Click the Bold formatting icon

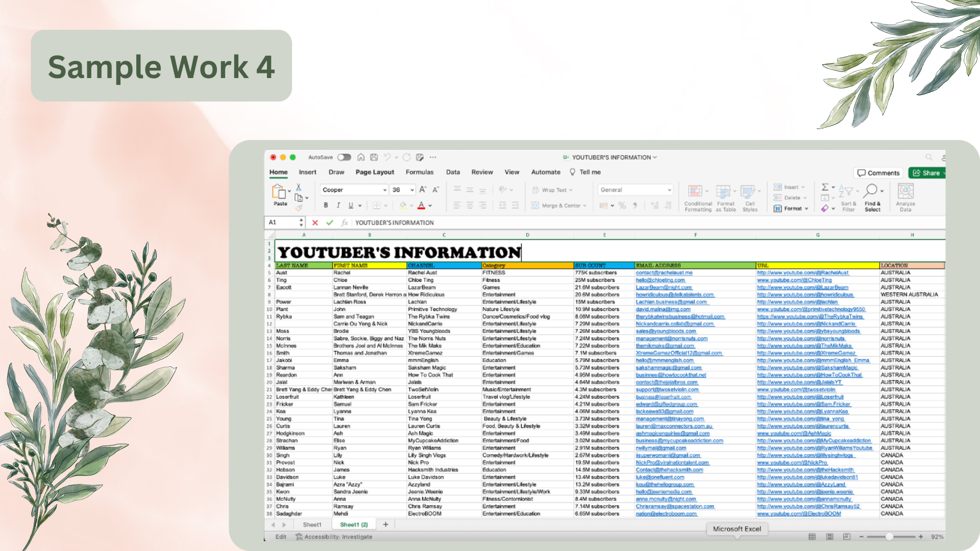(x=326, y=205)
